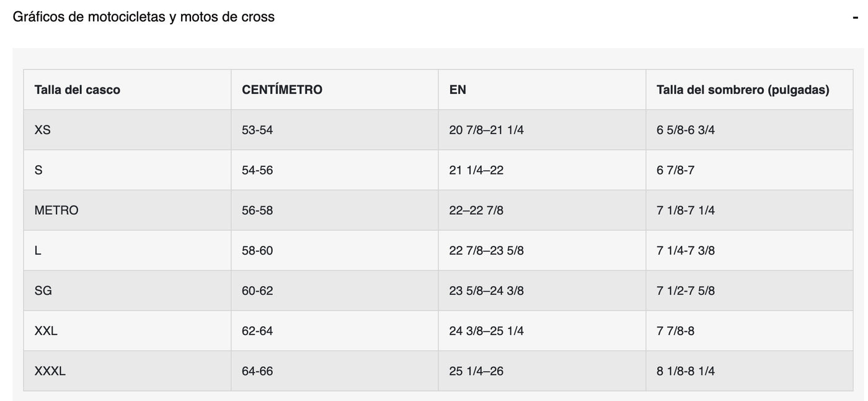Click the SG size cell

point(43,291)
